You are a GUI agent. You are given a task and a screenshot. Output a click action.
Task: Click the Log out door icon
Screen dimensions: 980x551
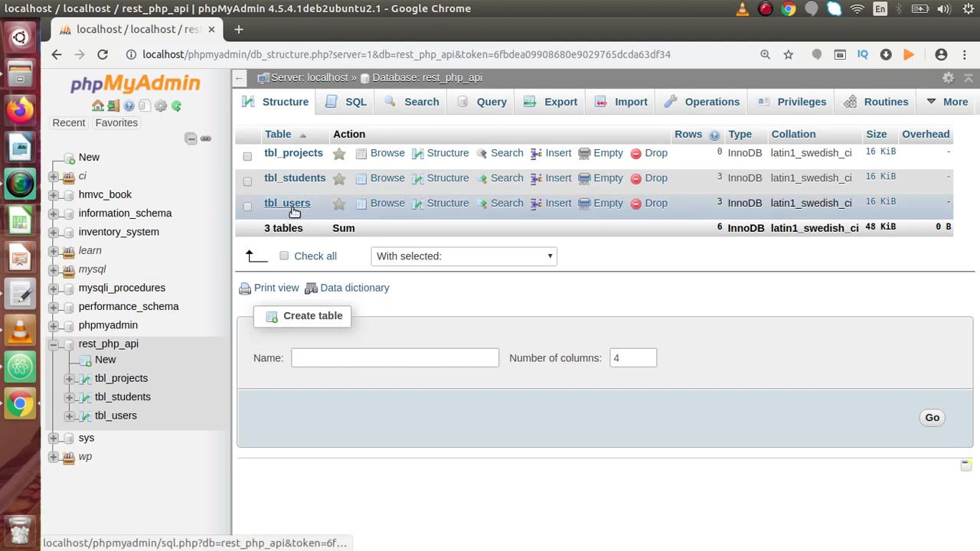click(113, 106)
